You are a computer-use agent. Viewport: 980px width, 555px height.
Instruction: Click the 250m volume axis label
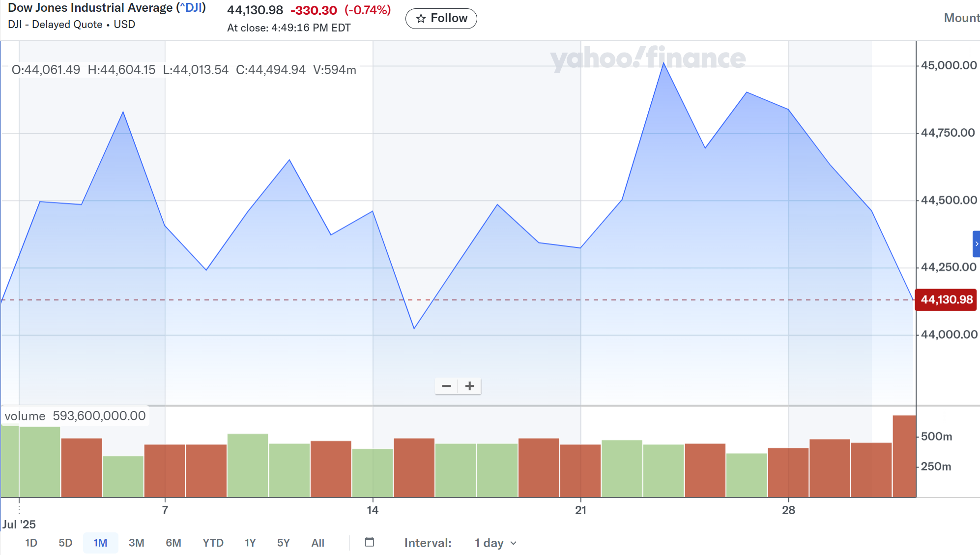coord(936,467)
